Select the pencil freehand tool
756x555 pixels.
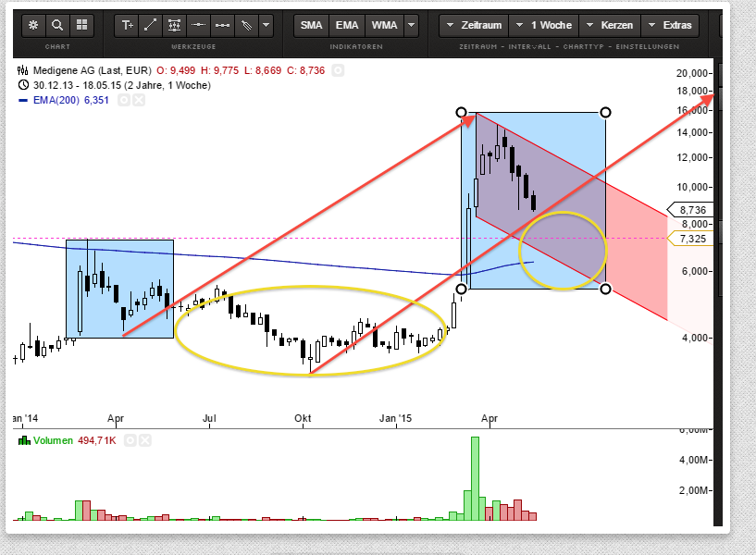246,25
